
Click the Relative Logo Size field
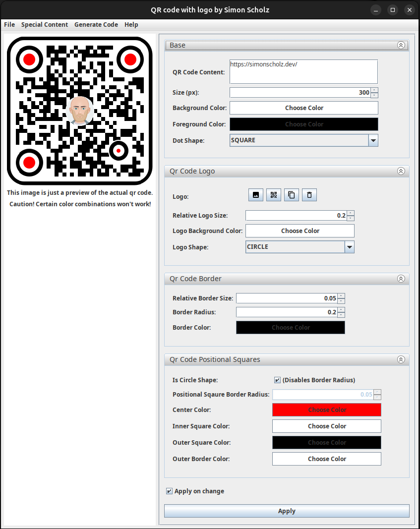pos(296,216)
